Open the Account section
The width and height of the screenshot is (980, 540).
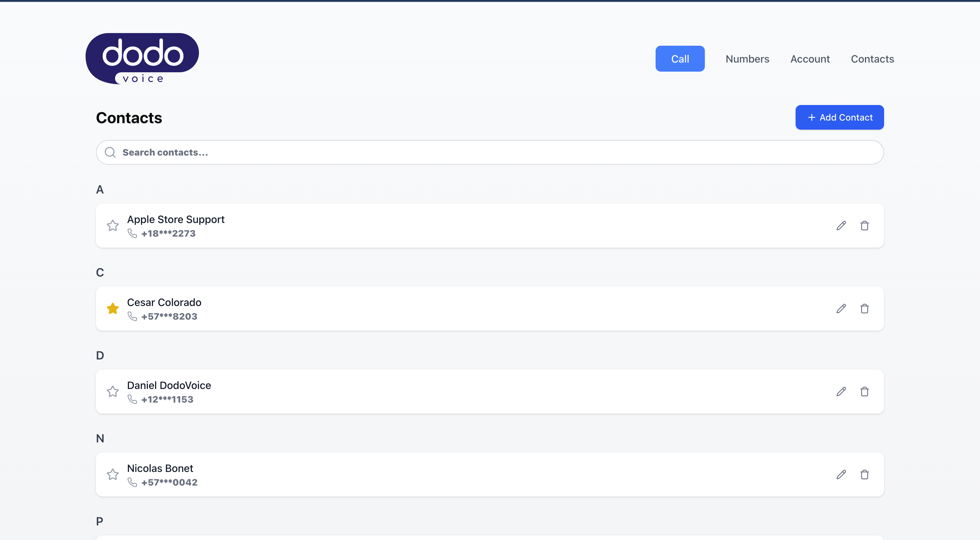tap(810, 59)
